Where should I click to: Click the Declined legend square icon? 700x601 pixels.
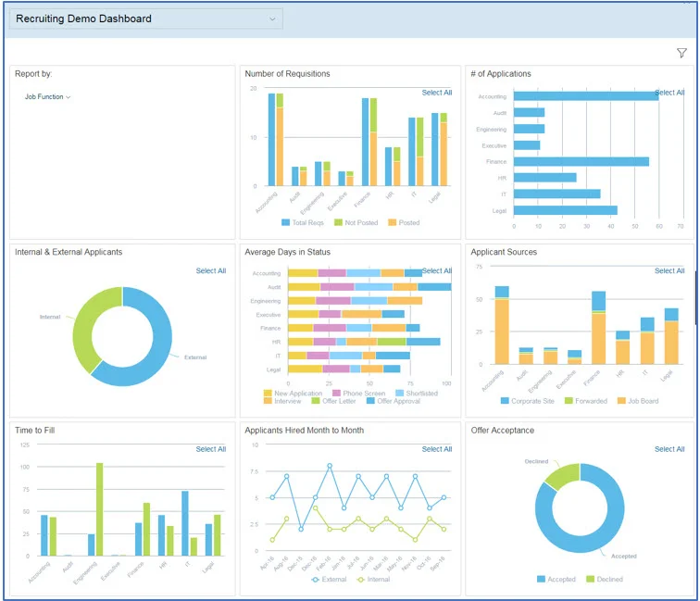pos(590,579)
